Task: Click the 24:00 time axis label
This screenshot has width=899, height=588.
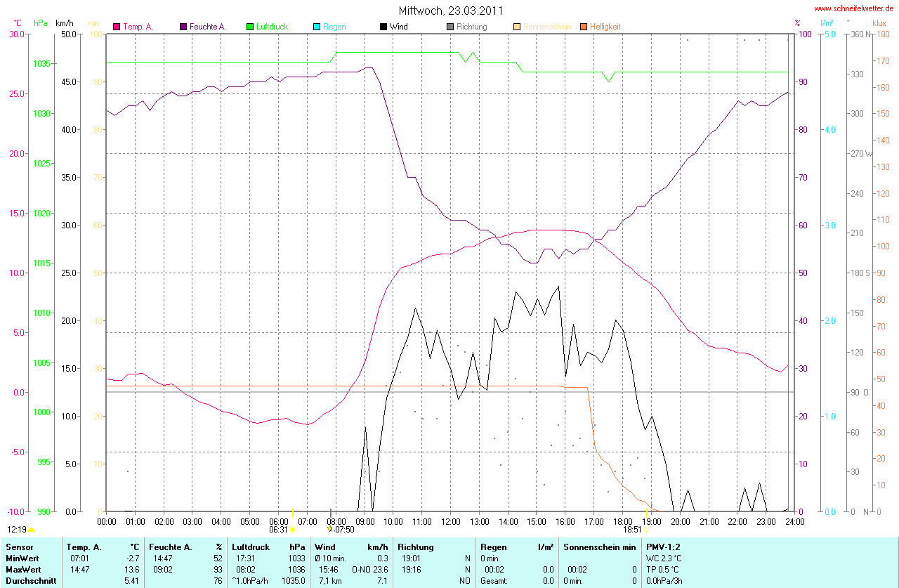Action: pos(794,522)
